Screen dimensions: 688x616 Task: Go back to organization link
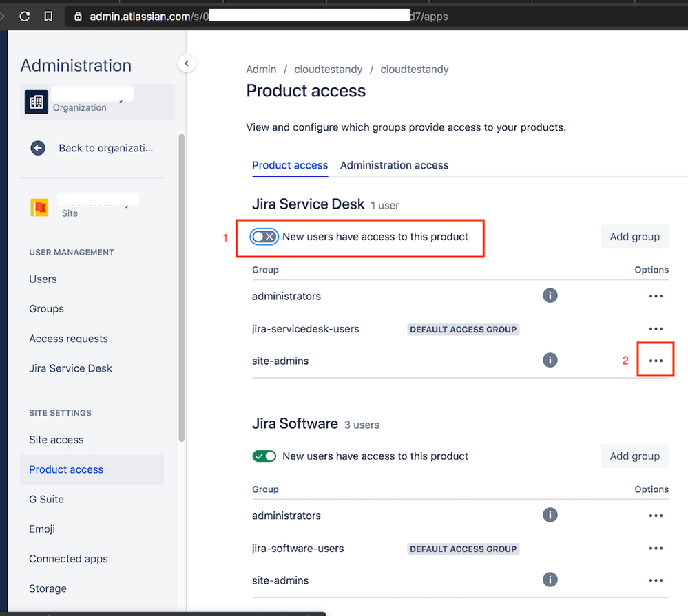106,148
